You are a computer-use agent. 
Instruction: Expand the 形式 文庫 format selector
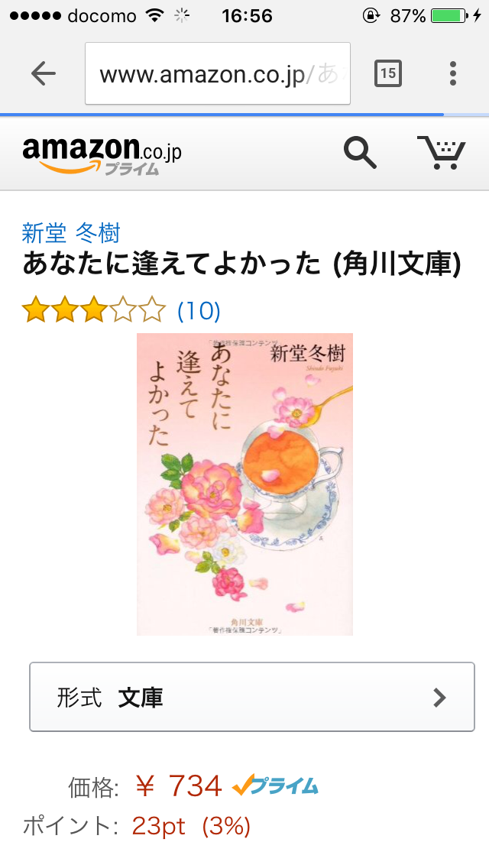point(252,697)
